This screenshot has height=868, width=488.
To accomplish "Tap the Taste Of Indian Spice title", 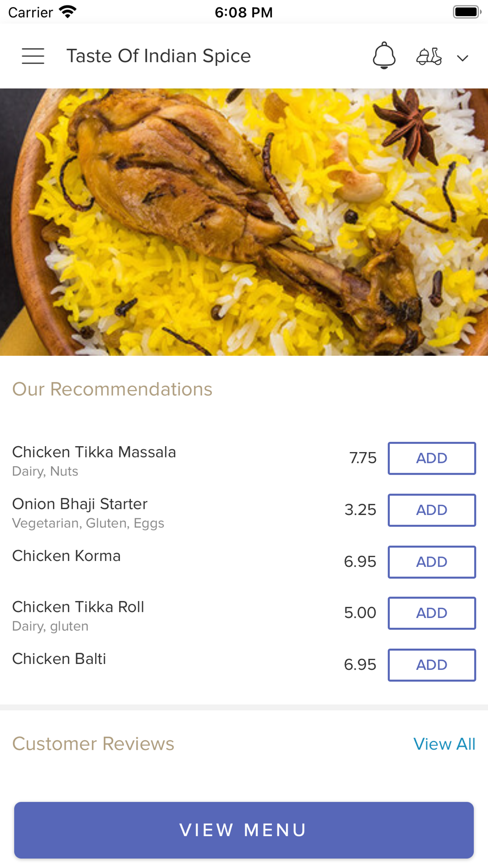I will (x=159, y=56).
